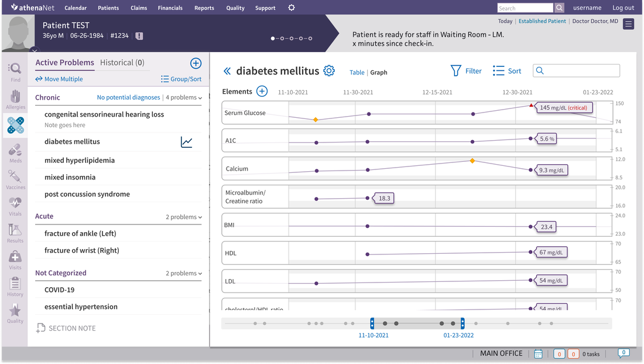The width and height of the screenshot is (644, 364).
Task: Collapse the Acute 2 problems section
Action: click(184, 217)
